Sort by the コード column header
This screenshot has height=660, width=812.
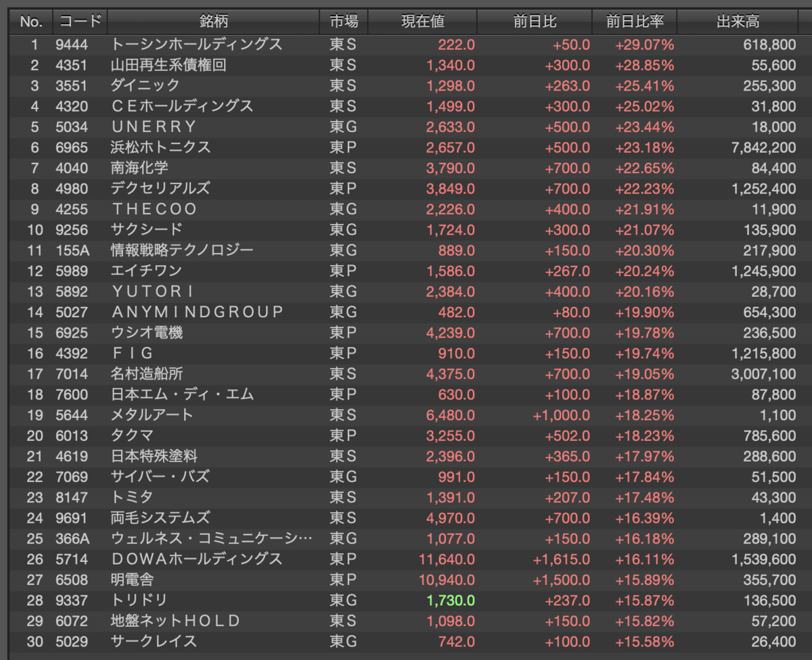pos(79,22)
